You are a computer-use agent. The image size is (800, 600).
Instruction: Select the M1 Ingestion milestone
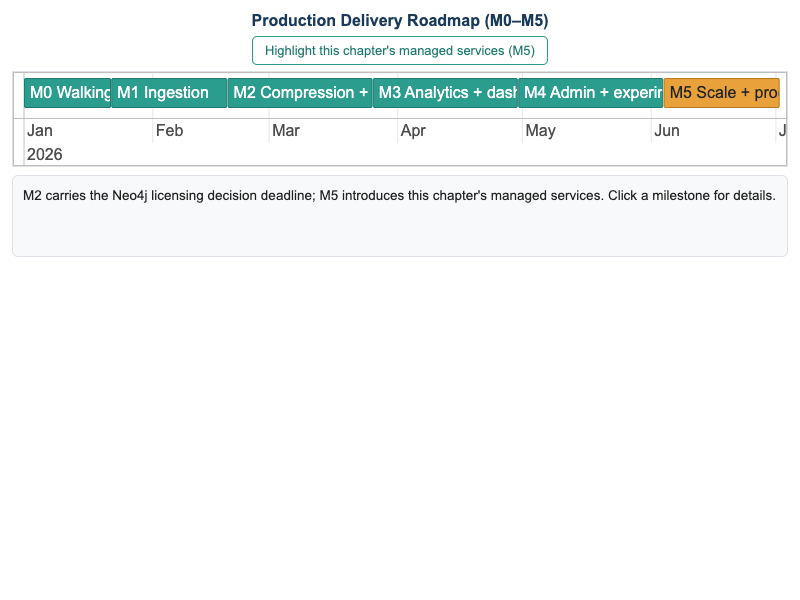pyautogui.click(x=169, y=93)
